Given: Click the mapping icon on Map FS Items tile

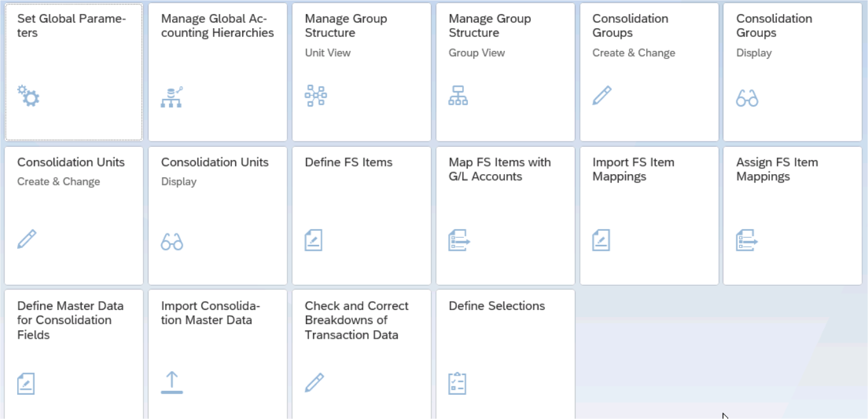Looking at the screenshot, I should click(x=459, y=240).
